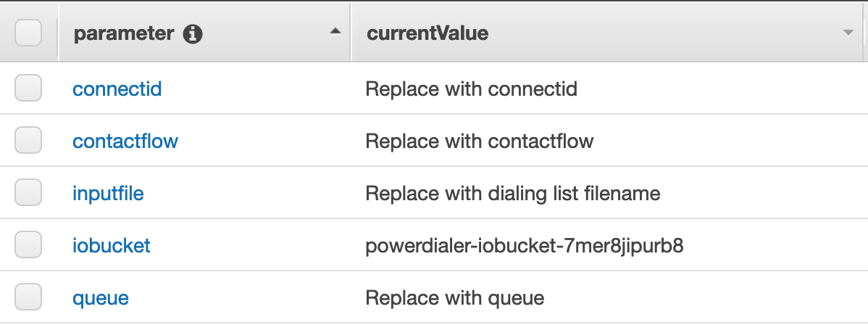Open the currentValue column dropdown arrow
Image resolution: width=868 pixels, height=325 pixels.
(848, 33)
